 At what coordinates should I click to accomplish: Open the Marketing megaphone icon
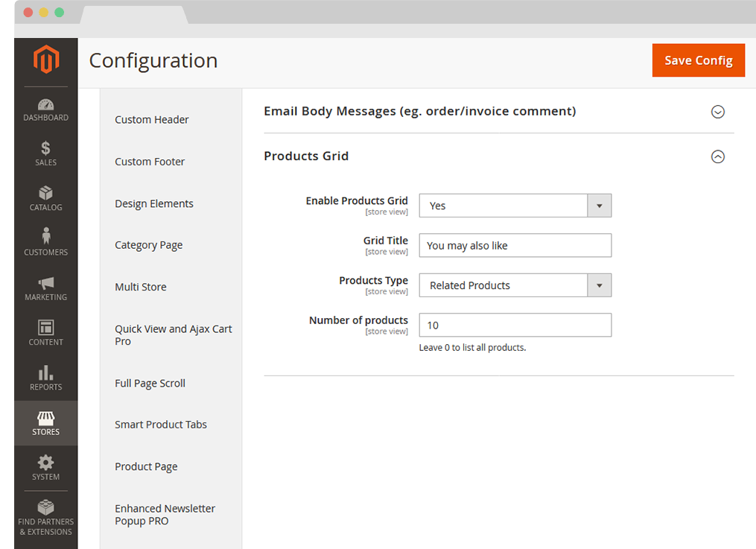point(45,283)
